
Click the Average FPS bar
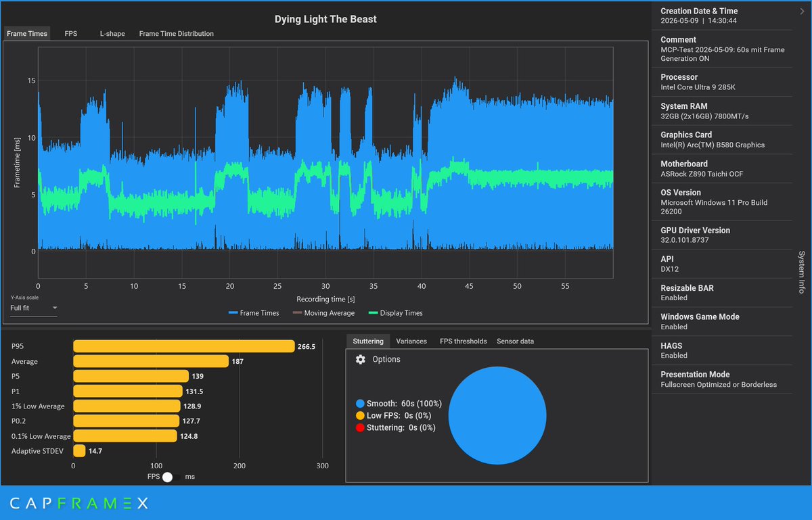pyautogui.click(x=151, y=361)
